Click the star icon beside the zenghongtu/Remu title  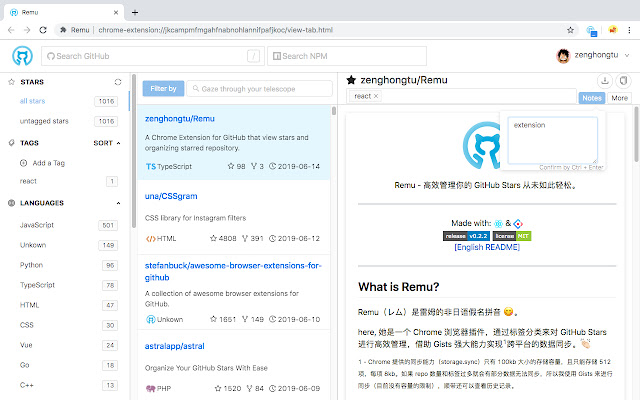point(351,80)
